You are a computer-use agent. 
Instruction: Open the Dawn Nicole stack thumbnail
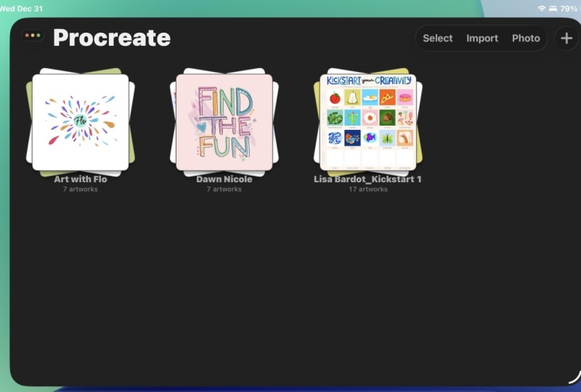coord(224,122)
